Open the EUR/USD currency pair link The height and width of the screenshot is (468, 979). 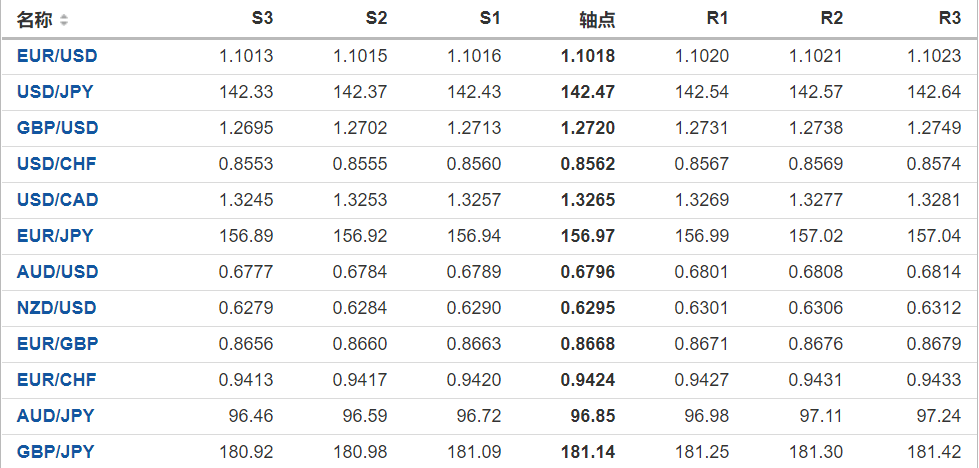point(57,56)
